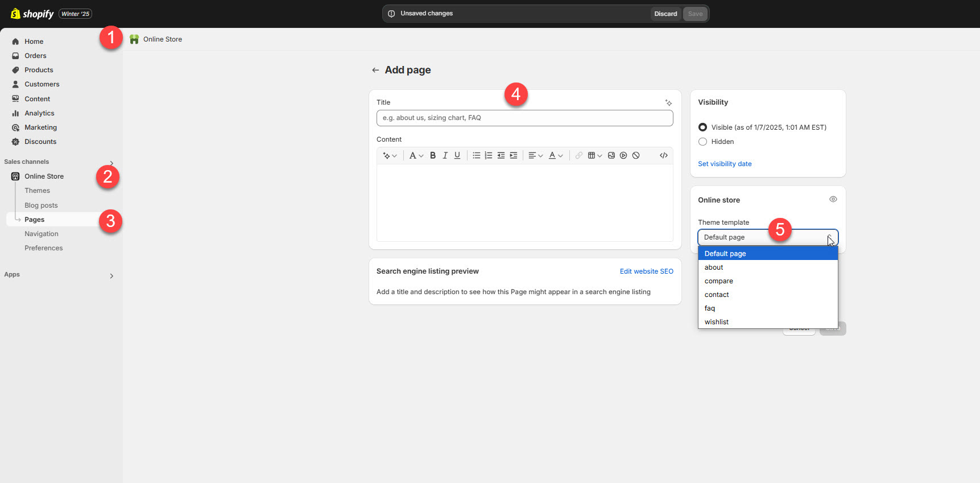
Task: Expand the Apps section in sidebar
Action: point(111,276)
